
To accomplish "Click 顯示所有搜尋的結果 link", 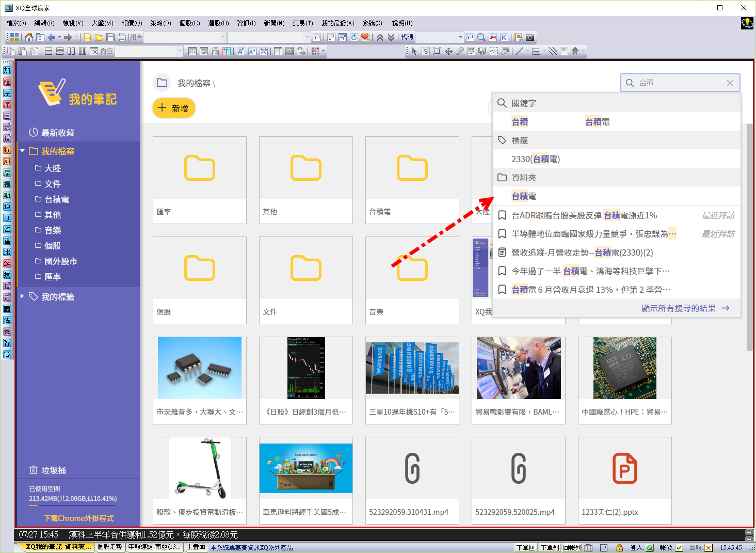I will pyautogui.click(x=678, y=308).
